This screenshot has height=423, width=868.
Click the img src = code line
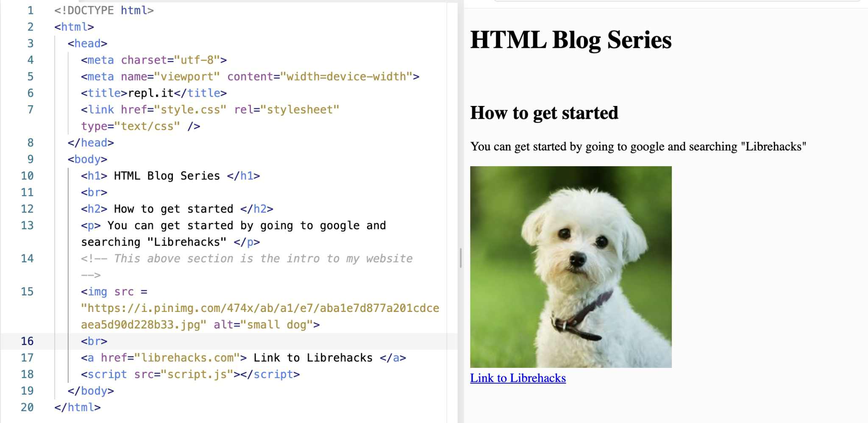point(114,292)
